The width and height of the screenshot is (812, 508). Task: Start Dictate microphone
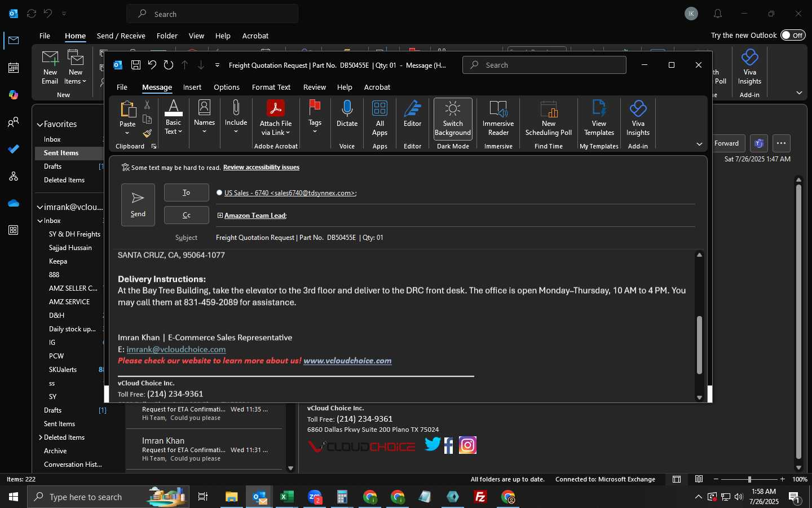[347, 113]
